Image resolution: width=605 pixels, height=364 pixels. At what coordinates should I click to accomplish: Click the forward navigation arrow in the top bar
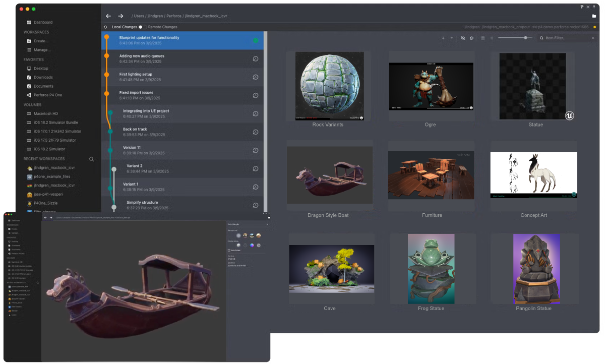tap(120, 16)
